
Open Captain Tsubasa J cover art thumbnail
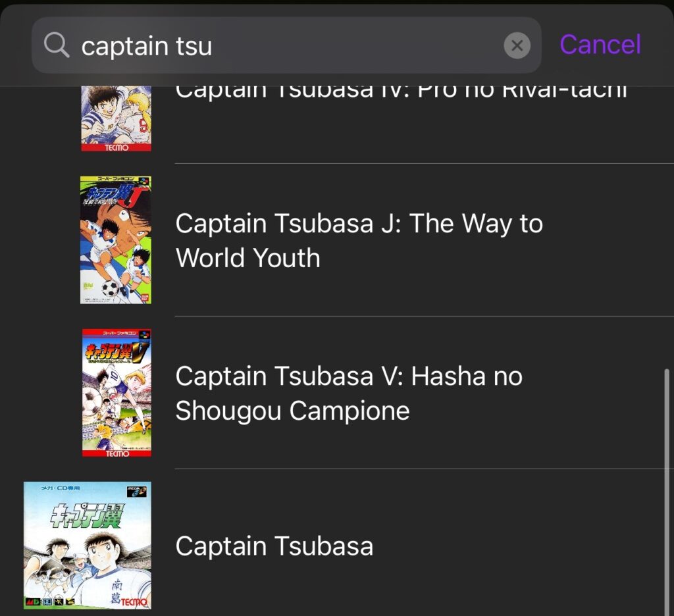click(x=116, y=240)
